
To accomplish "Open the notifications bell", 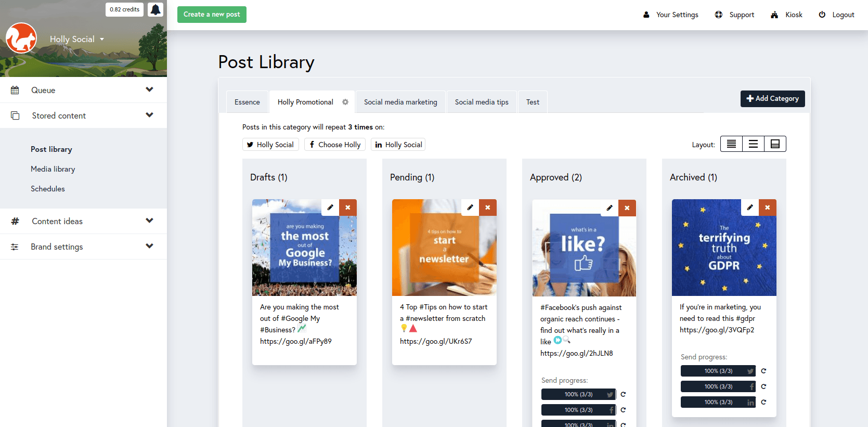I will [x=156, y=9].
